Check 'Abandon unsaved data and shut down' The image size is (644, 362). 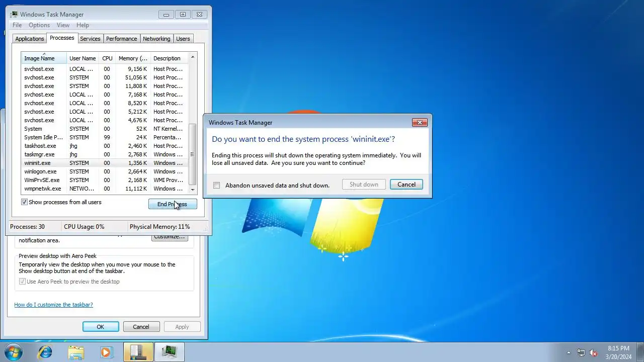click(x=216, y=185)
